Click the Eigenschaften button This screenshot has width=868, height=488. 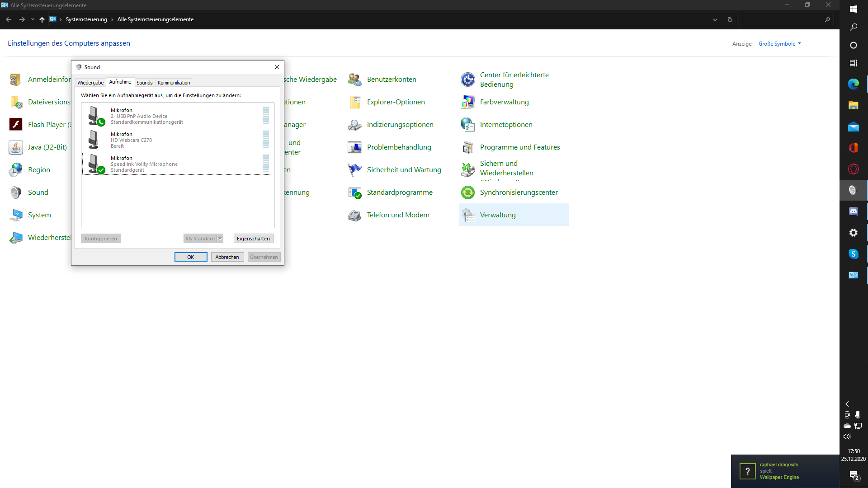point(253,239)
